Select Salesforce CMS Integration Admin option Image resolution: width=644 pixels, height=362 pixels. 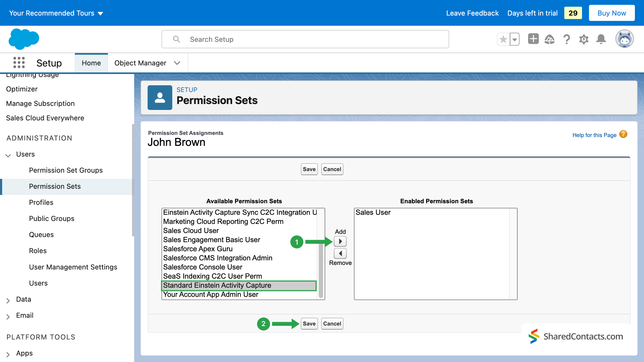(x=240, y=258)
